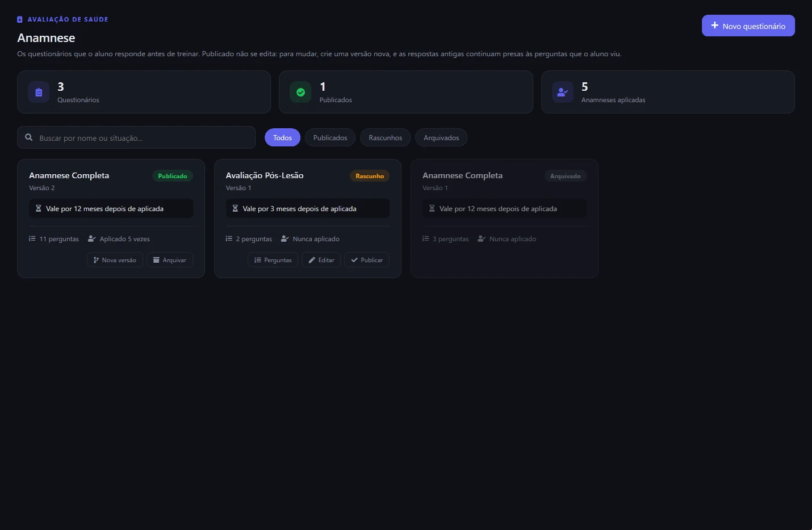Click the green check icon on Publicados card
The image size is (812, 530).
coord(300,92)
